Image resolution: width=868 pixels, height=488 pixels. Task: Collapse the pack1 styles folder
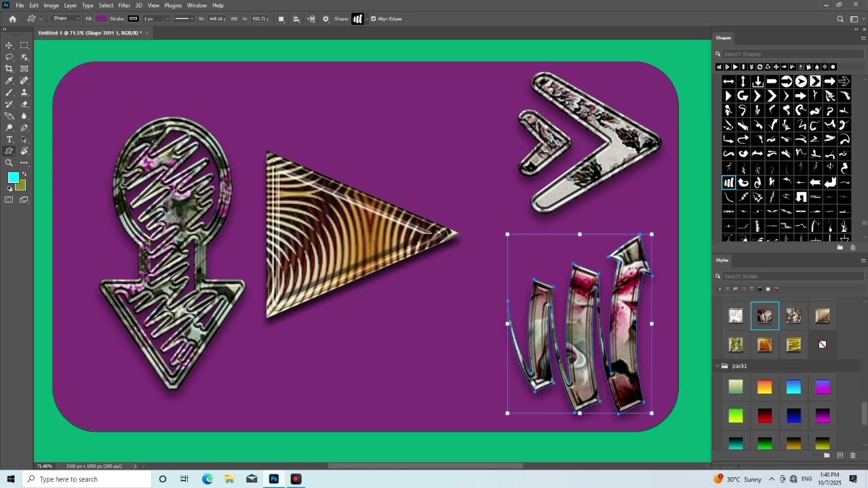[717, 366]
